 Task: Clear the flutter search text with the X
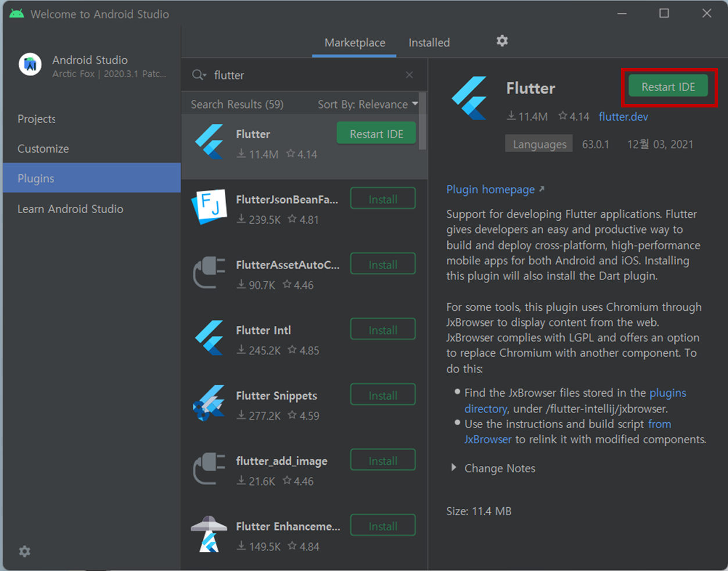410,75
